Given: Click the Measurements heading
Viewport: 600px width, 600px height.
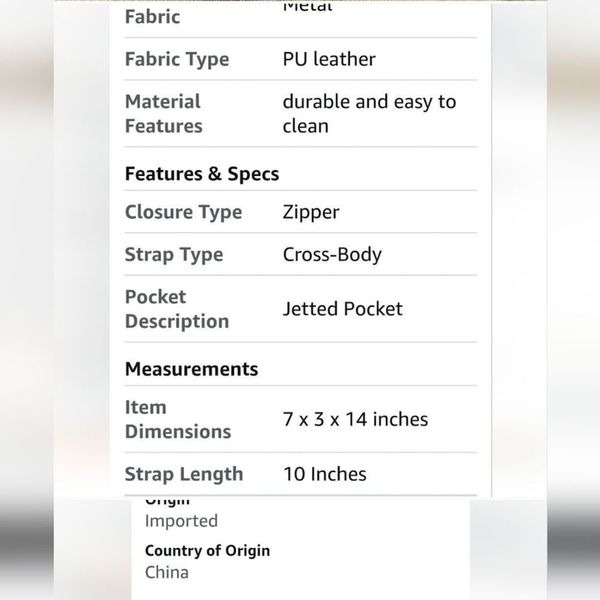Looking at the screenshot, I should click(x=191, y=369).
